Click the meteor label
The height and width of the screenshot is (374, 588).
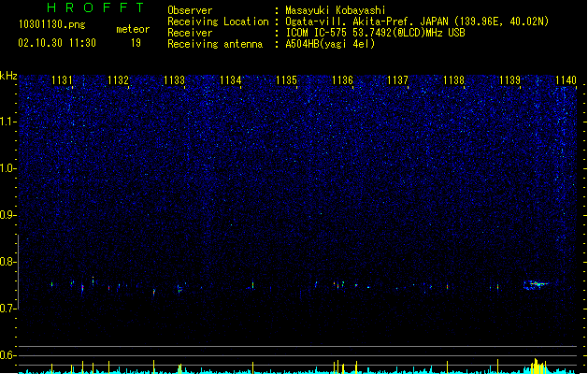pos(133,29)
